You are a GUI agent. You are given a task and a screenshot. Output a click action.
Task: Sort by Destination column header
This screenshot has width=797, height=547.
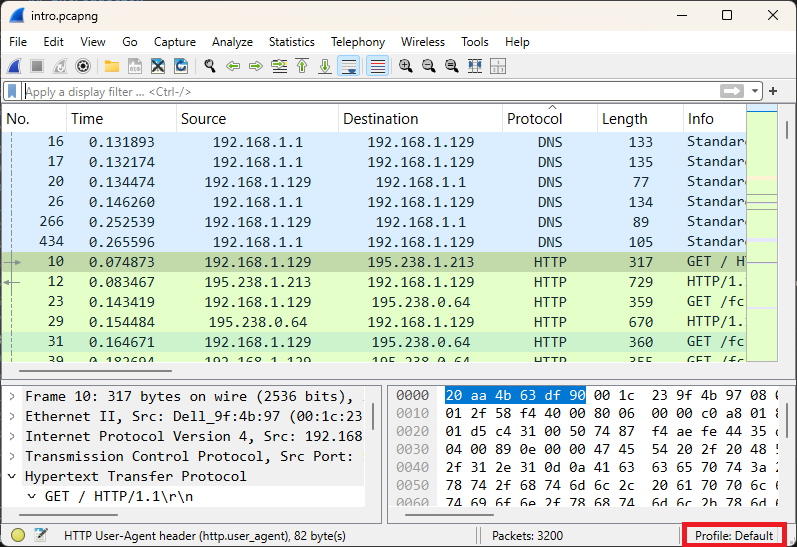coord(420,118)
